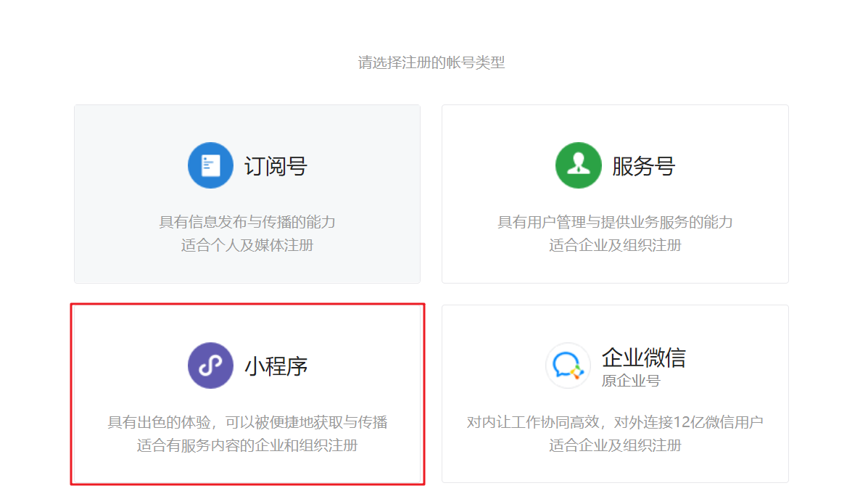
Task: Click 具有信息发布与传播的能力 description
Action: click(247, 222)
